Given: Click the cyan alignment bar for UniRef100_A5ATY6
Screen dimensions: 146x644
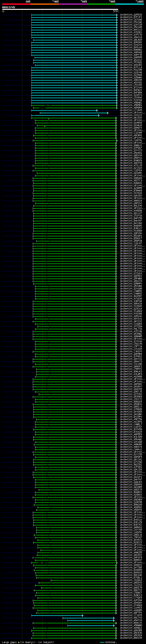Looking at the screenshot, I should click(x=91, y=620).
